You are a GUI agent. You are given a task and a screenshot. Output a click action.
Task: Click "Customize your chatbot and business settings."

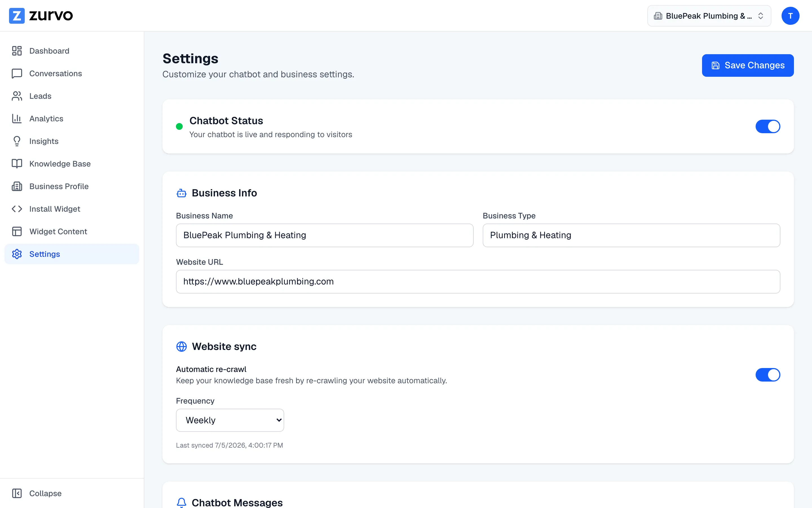coord(258,74)
